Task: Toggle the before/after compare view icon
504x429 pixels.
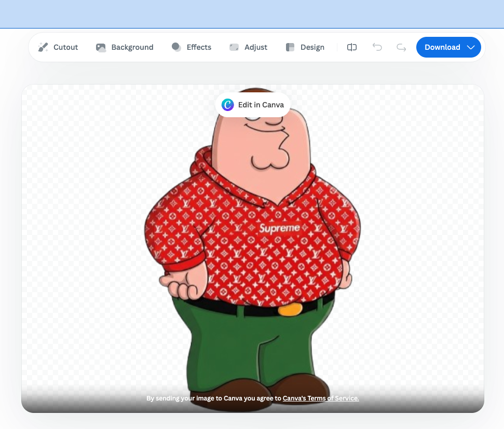Action: (x=352, y=47)
